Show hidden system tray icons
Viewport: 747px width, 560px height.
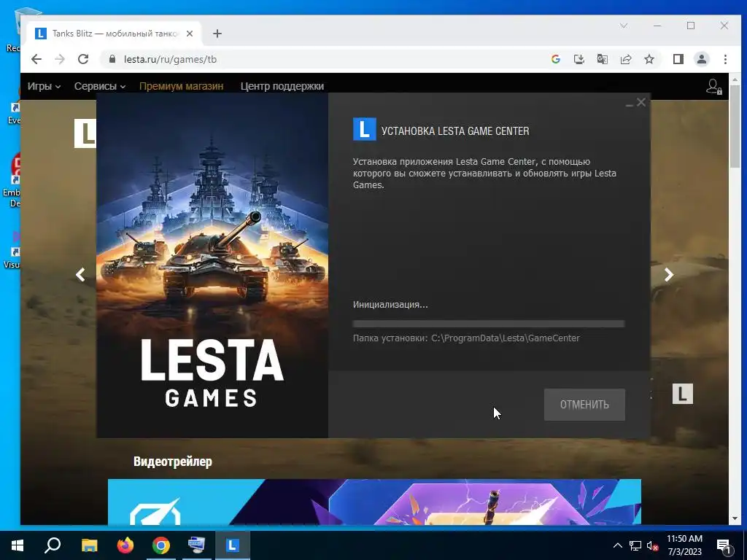617,545
